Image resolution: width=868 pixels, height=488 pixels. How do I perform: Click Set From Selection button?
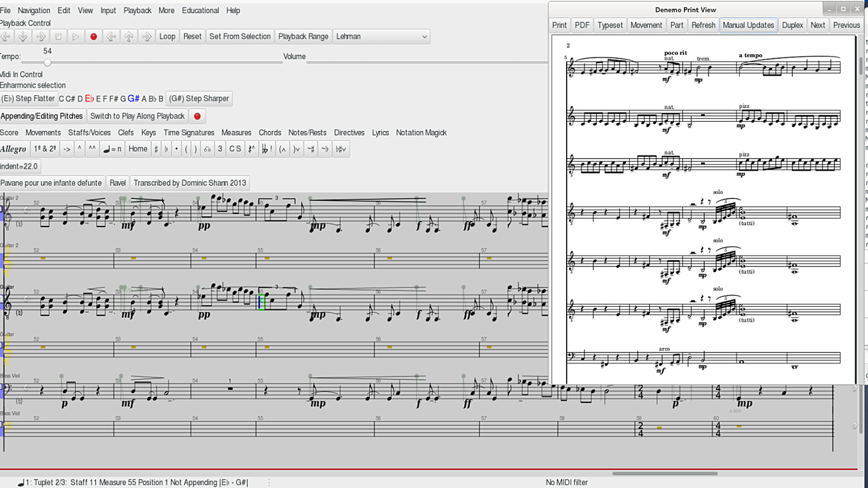[x=240, y=36]
